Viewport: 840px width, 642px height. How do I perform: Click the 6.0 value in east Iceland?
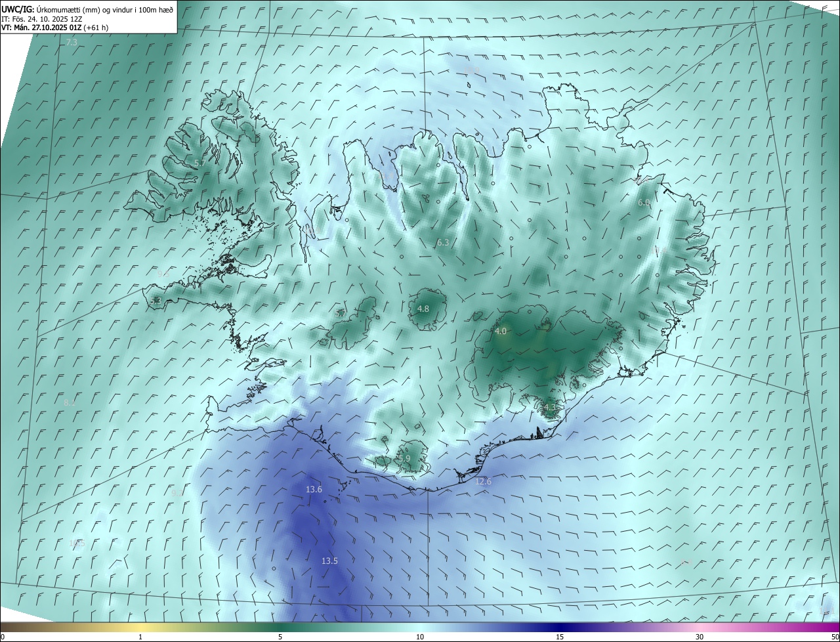pos(644,203)
